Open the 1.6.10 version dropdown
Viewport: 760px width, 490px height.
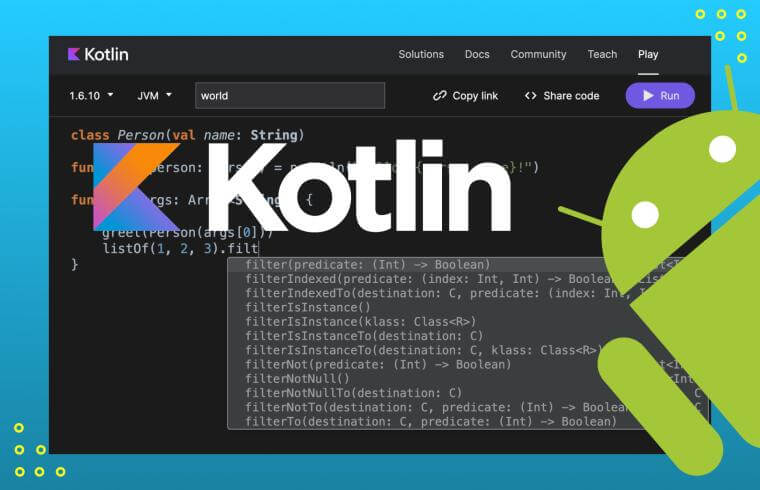pos(91,96)
